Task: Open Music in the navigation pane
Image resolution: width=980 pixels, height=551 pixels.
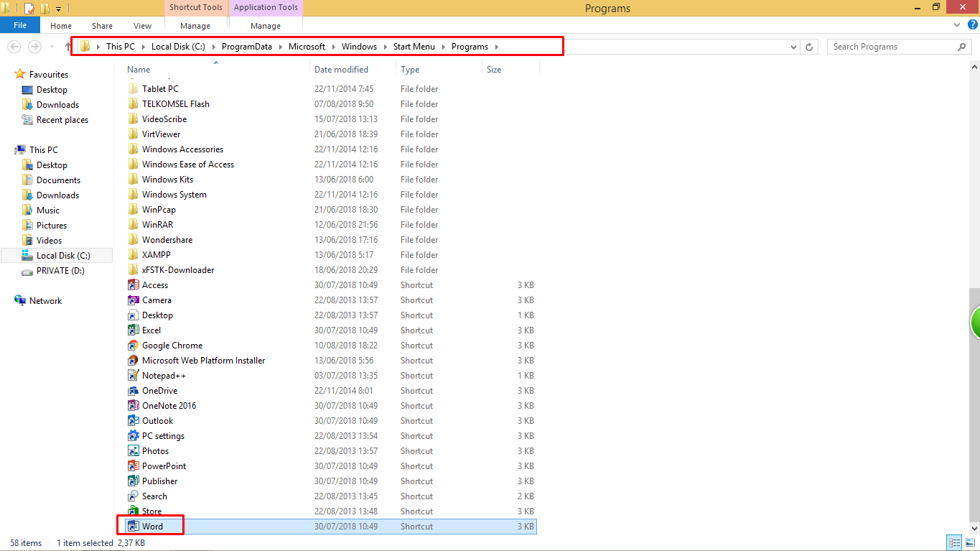Action: pyautogui.click(x=48, y=210)
